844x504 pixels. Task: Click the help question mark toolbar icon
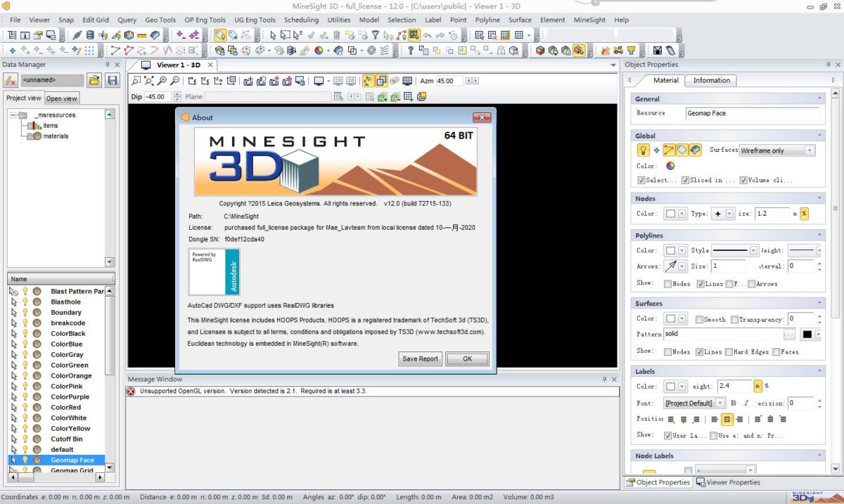click(411, 51)
